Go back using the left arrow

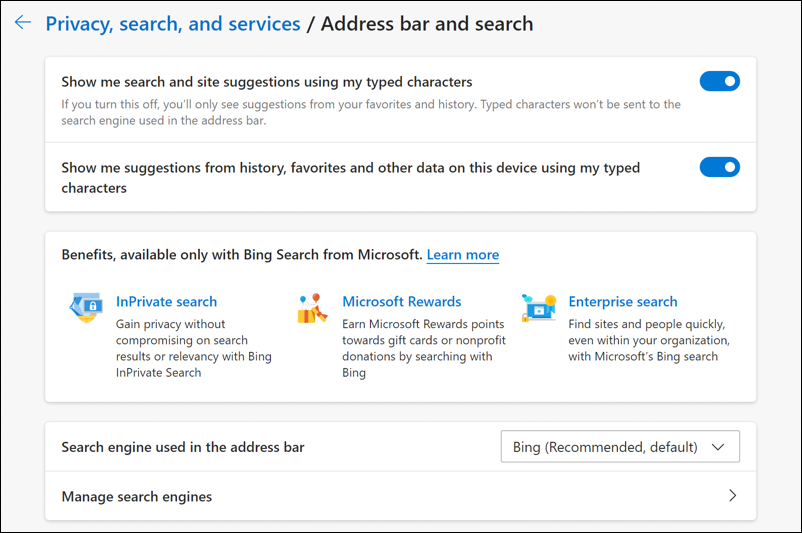click(23, 23)
